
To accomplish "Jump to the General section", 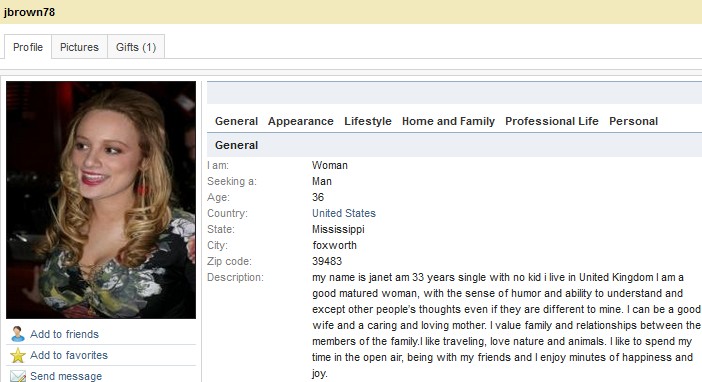I will pyautogui.click(x=236, y=121).
